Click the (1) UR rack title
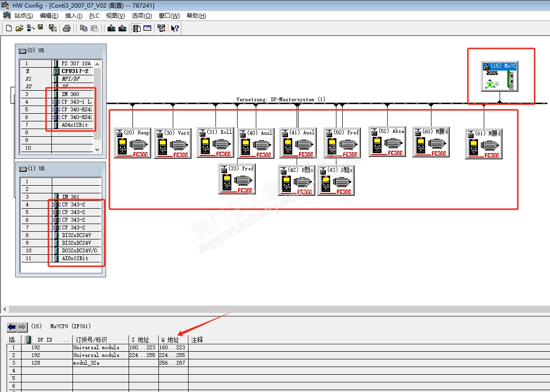 (x=36, y=169)
